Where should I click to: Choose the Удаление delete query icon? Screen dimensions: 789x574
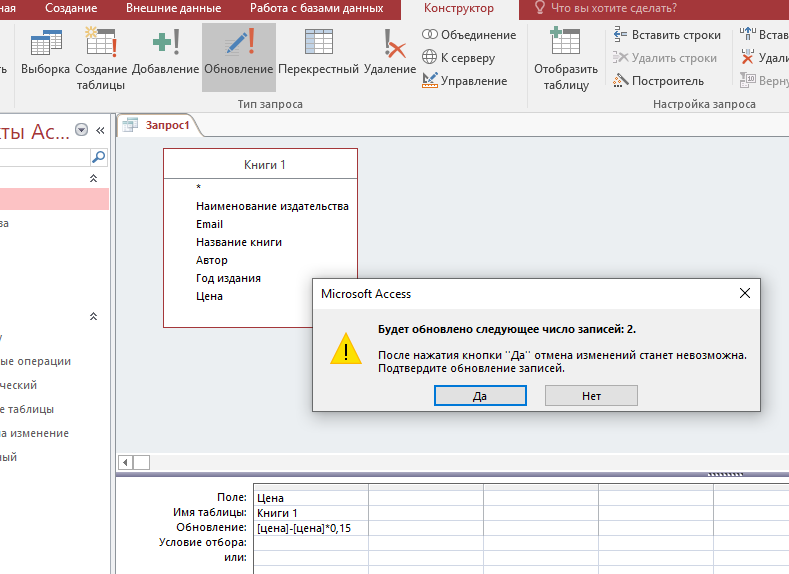click(390, 53)
